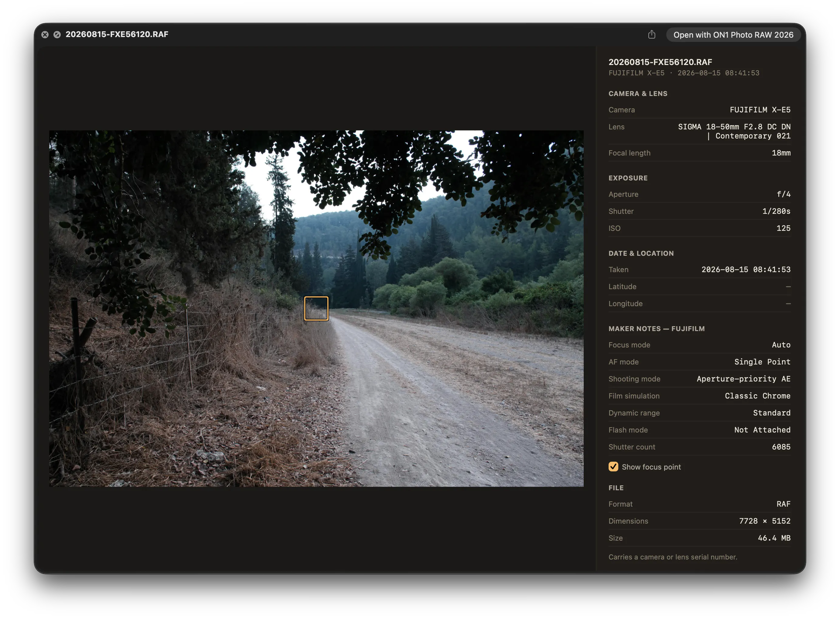
Task: Click MAKER NOTES — FUJIFILM heading
Action: (x=656, y=329)
